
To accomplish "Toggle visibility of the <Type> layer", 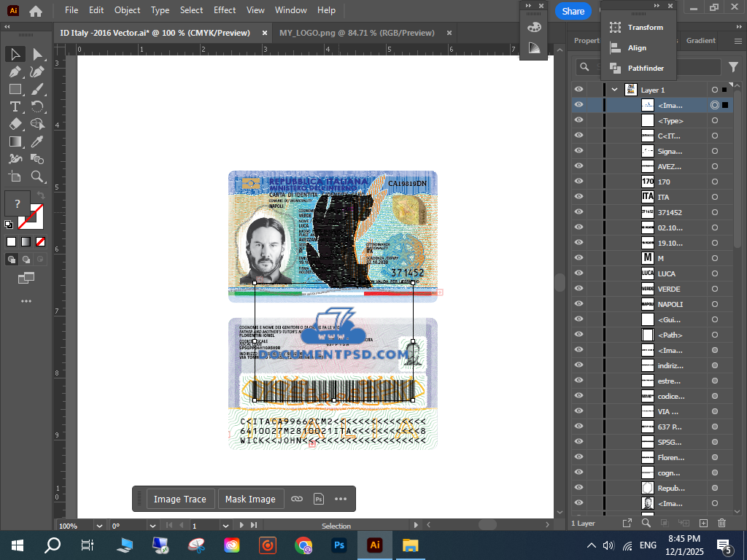I will (x=578, y=120).
